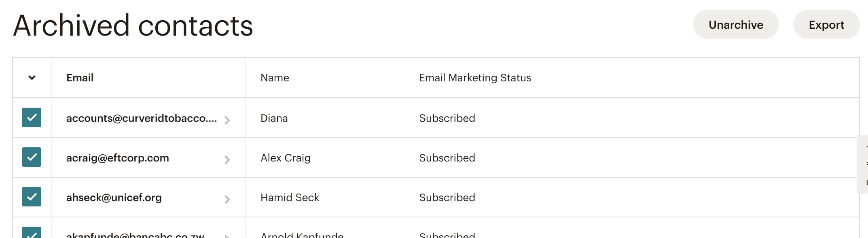Open the select-all dropdown arrow in header

click(x=32, y=78)
